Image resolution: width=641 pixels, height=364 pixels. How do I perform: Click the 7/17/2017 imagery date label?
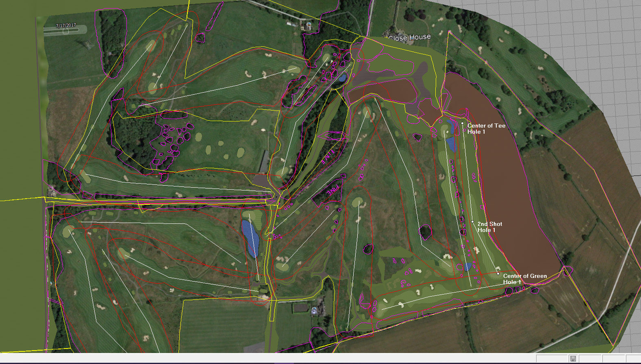pyautogui.click(x=66, y=25)
